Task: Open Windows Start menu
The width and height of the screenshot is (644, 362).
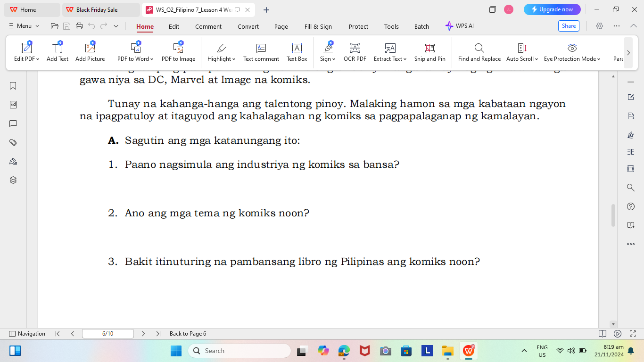Action: 176,351
